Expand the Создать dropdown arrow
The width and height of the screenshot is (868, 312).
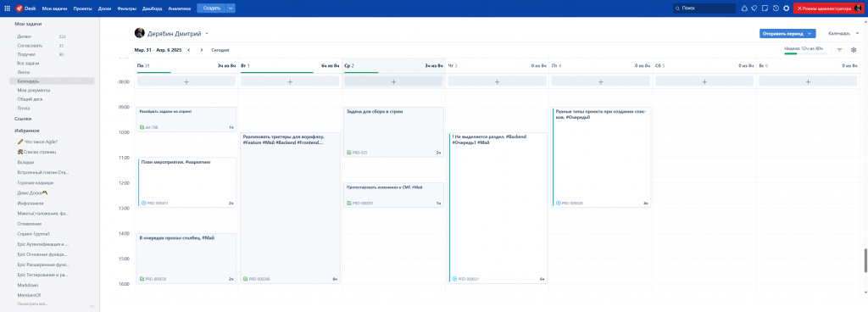click(x=231, y=8)
